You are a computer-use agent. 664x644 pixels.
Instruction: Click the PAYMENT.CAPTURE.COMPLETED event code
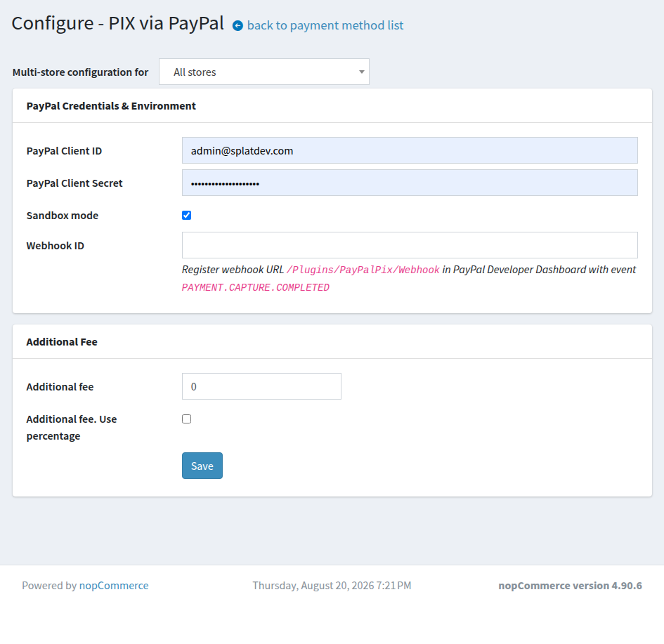[255, 288]
